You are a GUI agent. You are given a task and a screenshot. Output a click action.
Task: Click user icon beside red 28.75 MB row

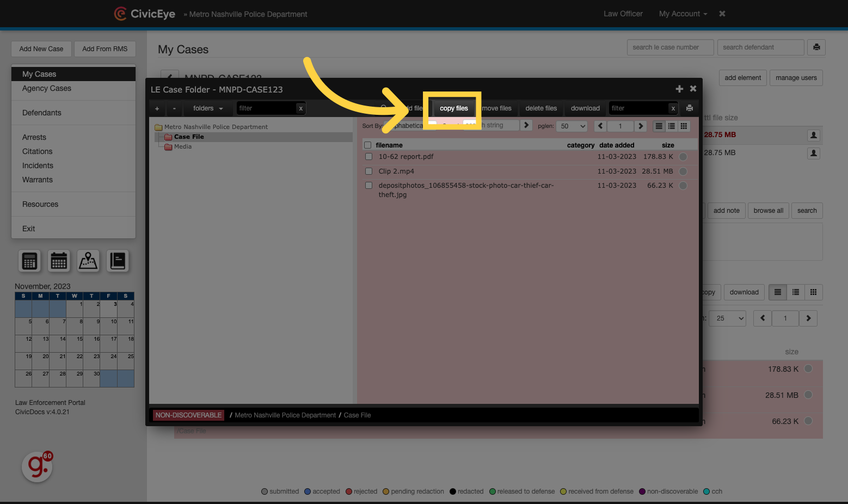pyautogui.click(x=813, y=135)
